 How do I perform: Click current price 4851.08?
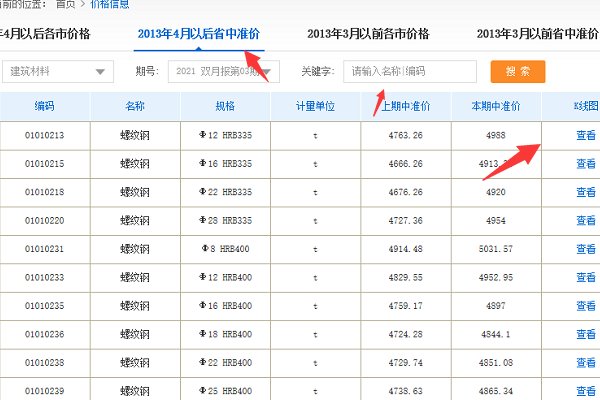[496, 362]
